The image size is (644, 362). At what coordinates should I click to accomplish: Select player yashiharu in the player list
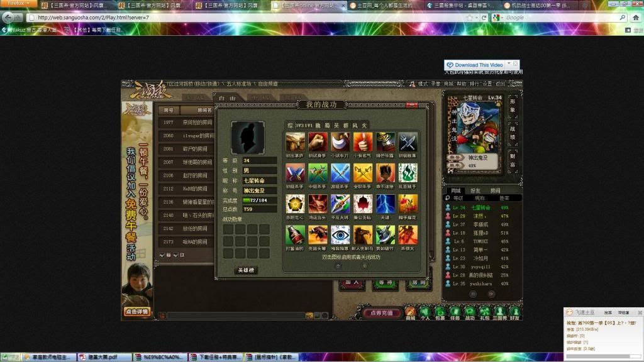480,283
